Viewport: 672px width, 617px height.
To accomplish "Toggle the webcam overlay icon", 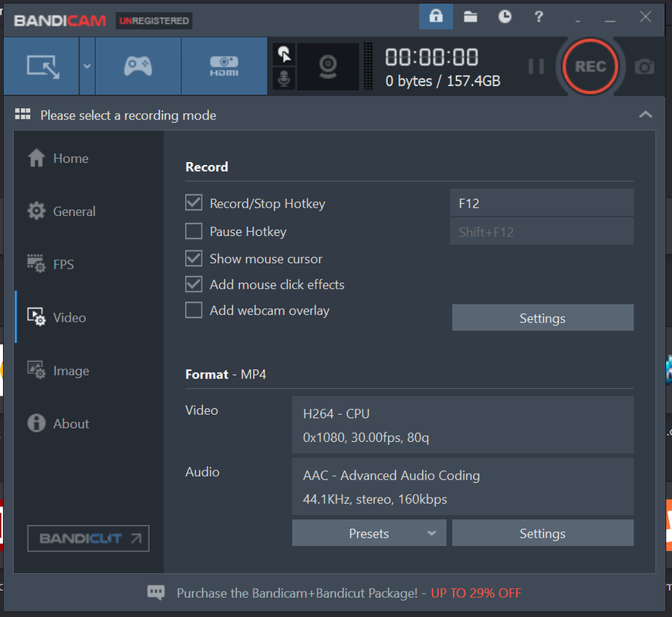I will coord(328,66).
